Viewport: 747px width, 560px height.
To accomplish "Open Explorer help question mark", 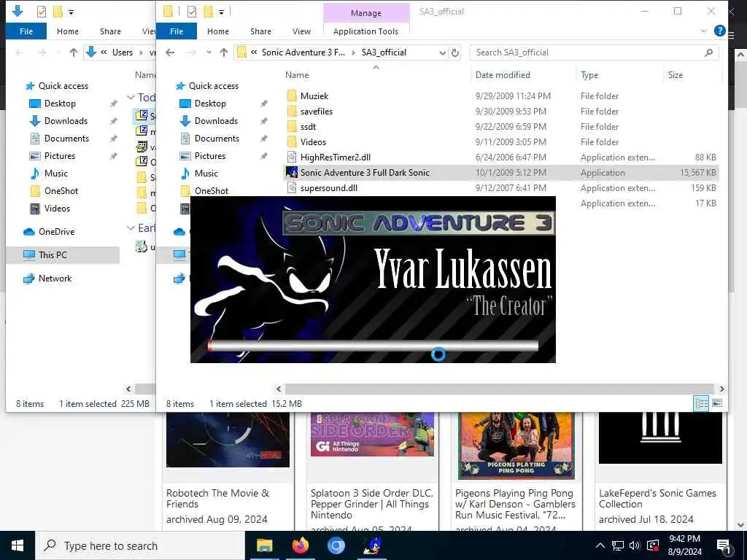I will click(719, 31).
